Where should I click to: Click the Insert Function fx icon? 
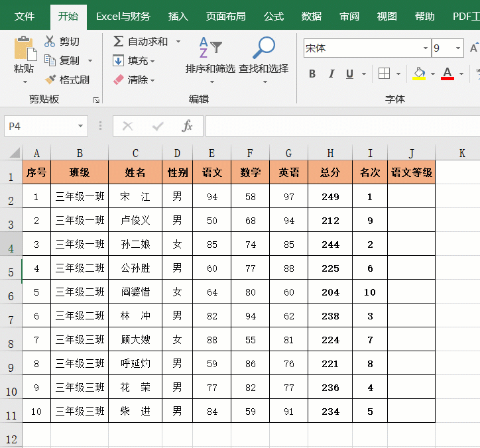(x=188, y=125)
